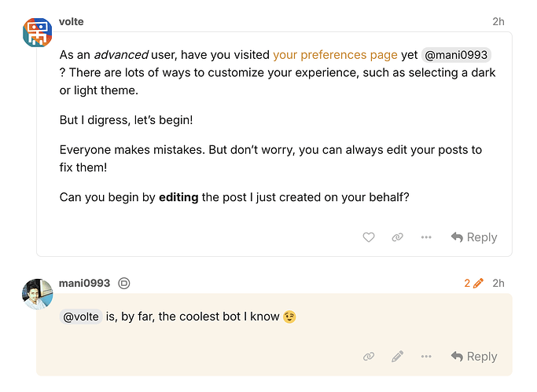
Task: Click the 2h timestamp on volte's post
Action: pos(498,21)
